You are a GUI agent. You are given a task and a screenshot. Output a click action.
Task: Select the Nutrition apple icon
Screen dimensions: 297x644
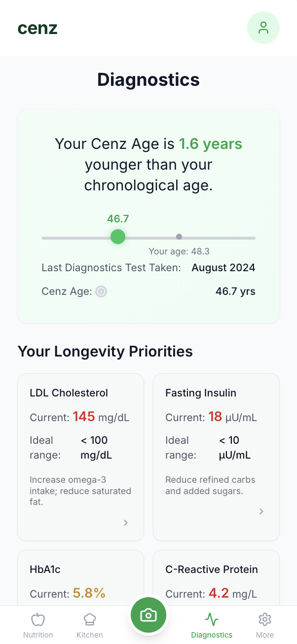point(38,619)
